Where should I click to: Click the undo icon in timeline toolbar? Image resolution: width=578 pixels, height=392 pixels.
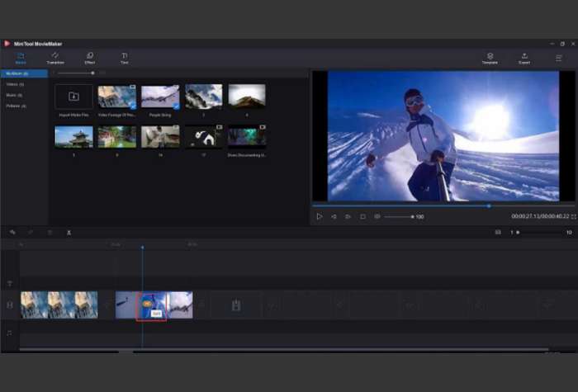click(12, 233)
